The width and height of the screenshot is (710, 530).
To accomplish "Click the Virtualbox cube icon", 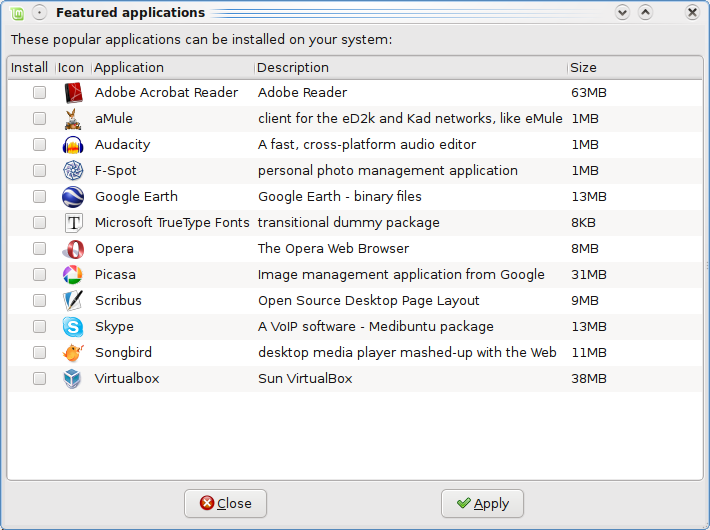I will [73, 379].
